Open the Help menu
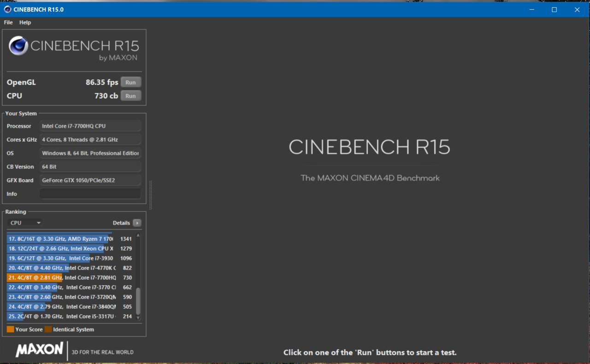590x364 pixels. [x=25, y=23]
